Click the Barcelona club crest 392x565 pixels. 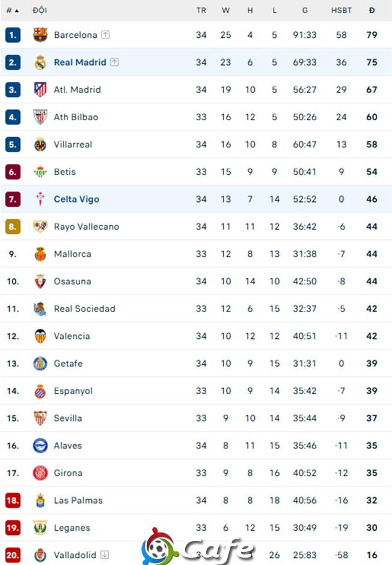(x=40, y=35)
